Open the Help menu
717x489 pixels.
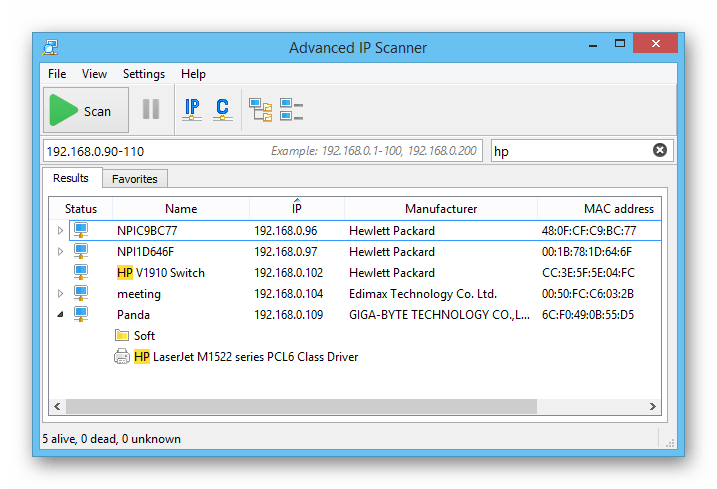pyautogui.click(x=193, y=74)
